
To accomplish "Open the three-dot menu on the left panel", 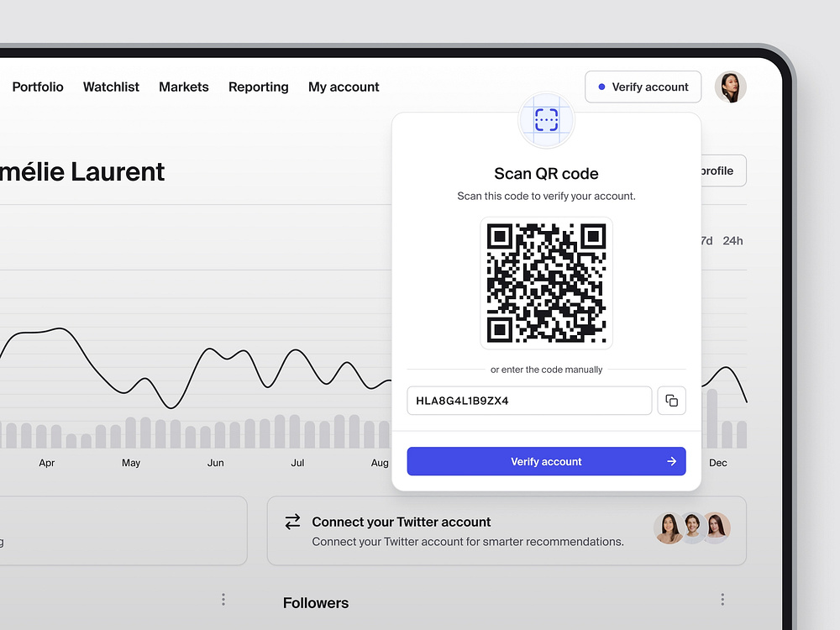I will (223, 599).
